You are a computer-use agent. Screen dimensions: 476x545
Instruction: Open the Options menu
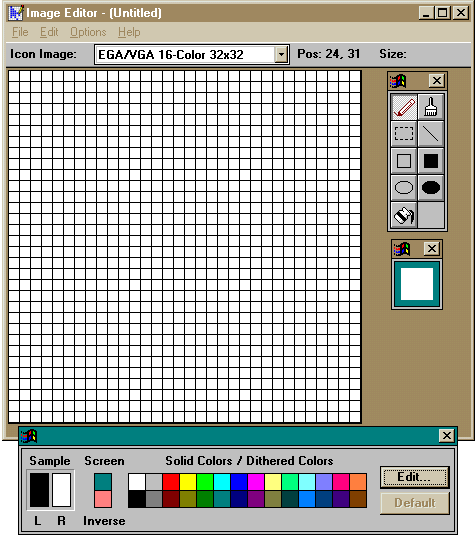click(x=88, y=32)
